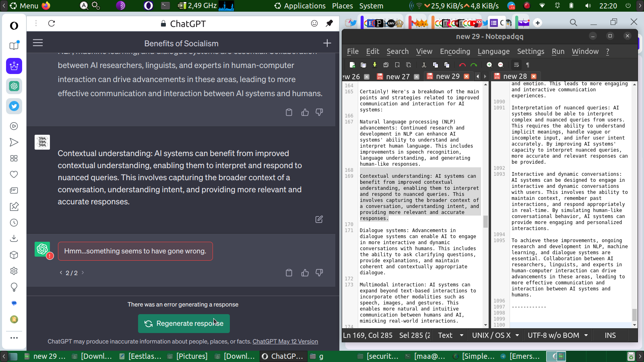Pin the ChatGPT sidebar panel

329,23
